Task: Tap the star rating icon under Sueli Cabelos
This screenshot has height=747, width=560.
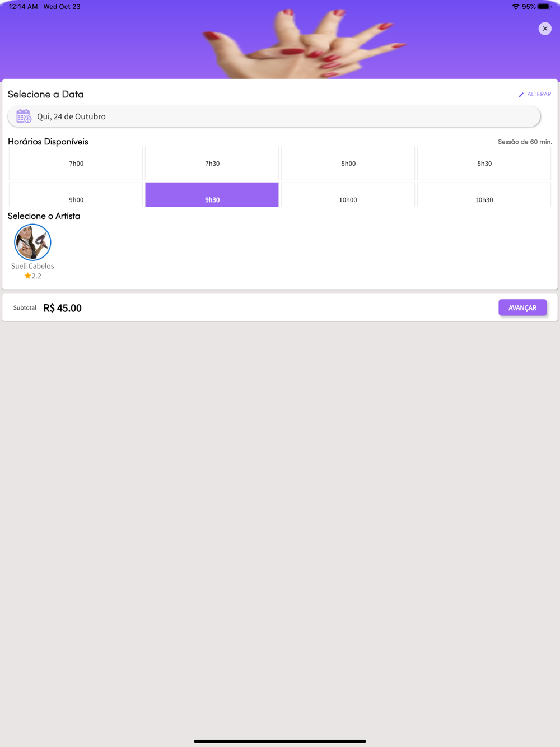Action: (x=27, y=276)
